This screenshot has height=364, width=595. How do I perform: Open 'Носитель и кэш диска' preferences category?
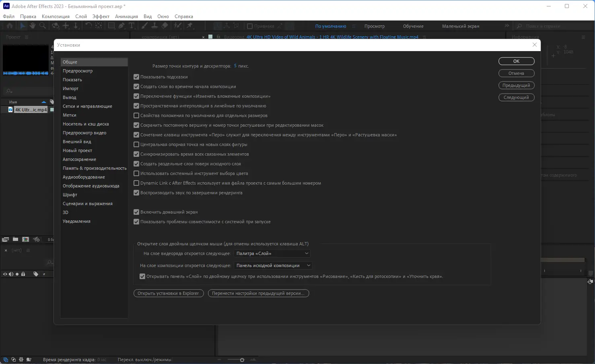86,124
